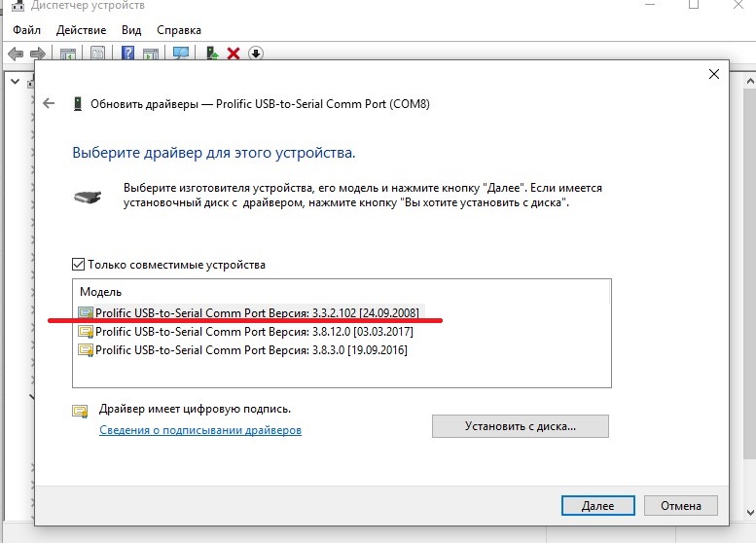This screenshot has height=543, width=756.
Task: Click the device icon beside the 'Обновить драйверы' title
Action: coord(77,104)
